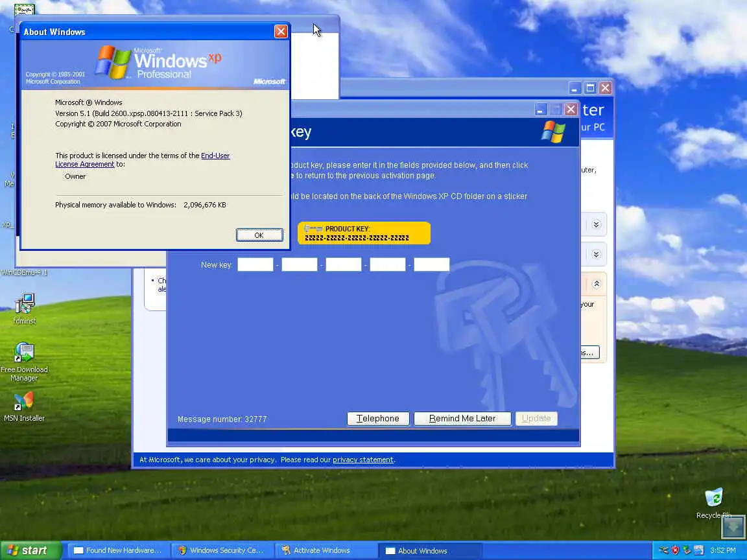Click the Owner licensee name
Image resolution: width=747 pixels, height=560 pixels.
click(x=75, y=176)
